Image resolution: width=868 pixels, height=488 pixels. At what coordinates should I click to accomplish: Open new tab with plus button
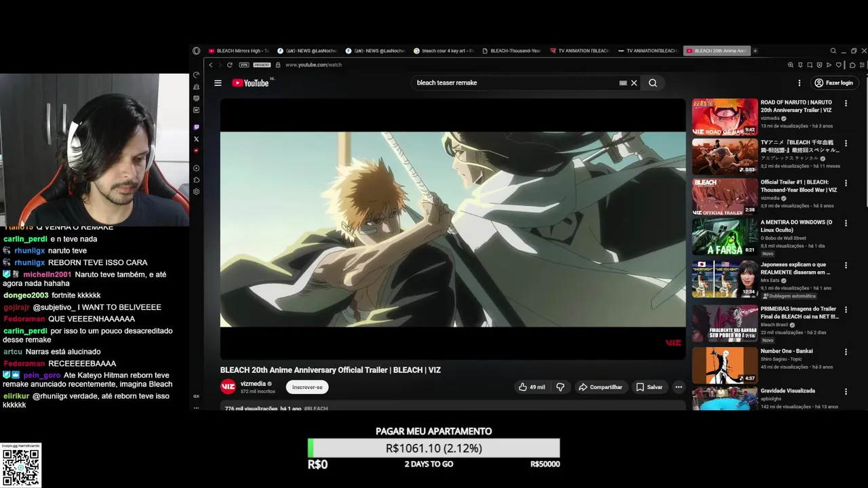(x=755, y=51)
